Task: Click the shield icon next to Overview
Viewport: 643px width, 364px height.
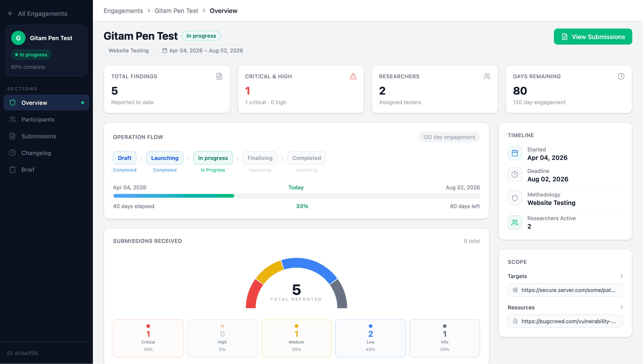Action: pyautogui.click(x=13, y=103)
